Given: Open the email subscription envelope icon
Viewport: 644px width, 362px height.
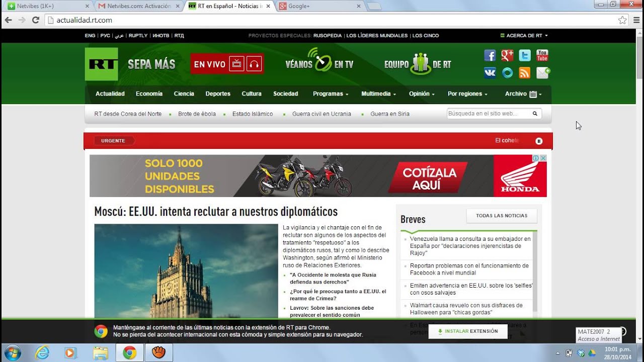Looking at the screenshot, I should (x=543, y=73).
